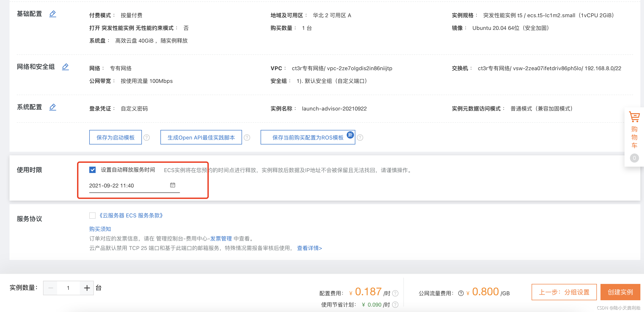This screenshot has height=312, width=644.
Task: Click 生成Open API最佳实践脚本 button
Action: point(201,137)
